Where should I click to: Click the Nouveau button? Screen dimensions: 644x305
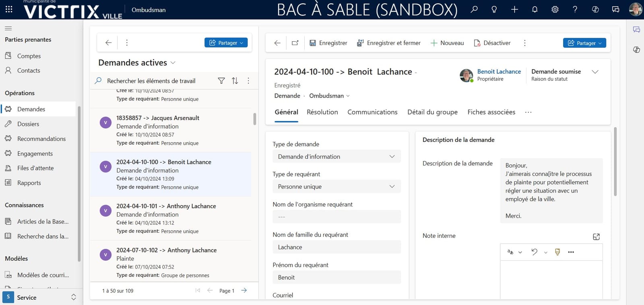click(x=447, y=43)
